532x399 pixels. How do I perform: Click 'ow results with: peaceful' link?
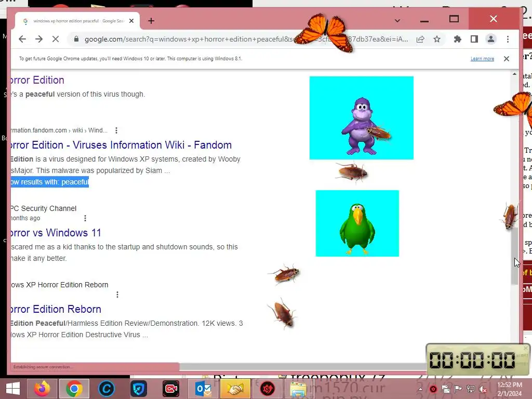click(50, 182)
